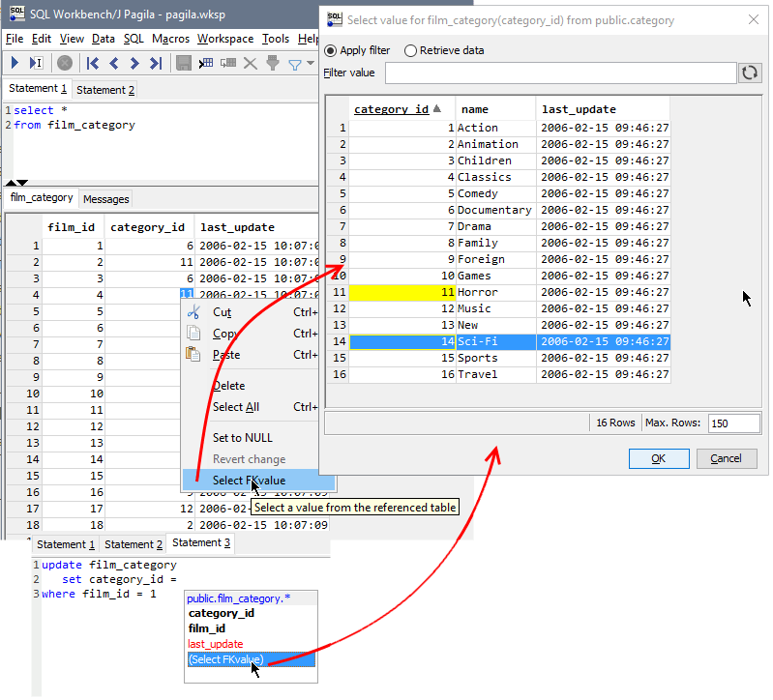Click the OK button in the dialog
The image size is (773, 700).
coord(659,458)
